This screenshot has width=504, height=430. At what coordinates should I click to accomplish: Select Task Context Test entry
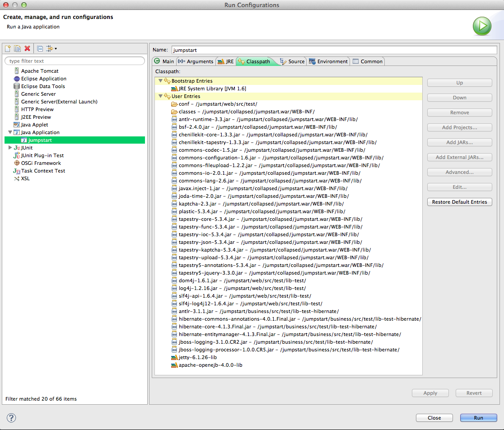(x=43, y=171)
